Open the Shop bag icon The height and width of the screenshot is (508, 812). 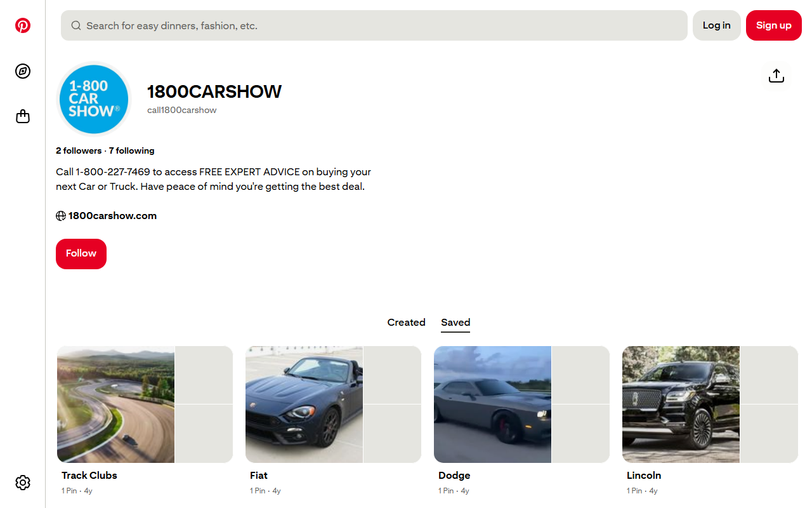[x=23, y=117]
